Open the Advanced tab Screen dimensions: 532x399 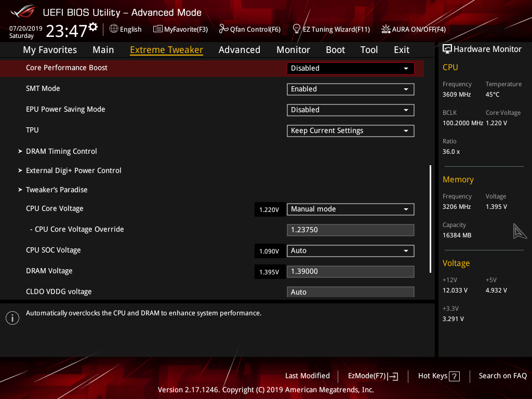pos(240,50)
